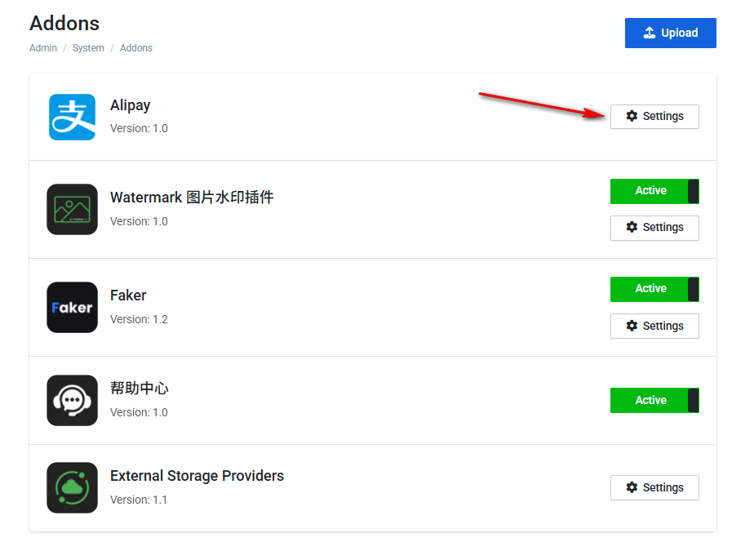Go to the System breadcrumb link
The height and width of the screenshot is (560, 754).
click(x=88, y=48)
